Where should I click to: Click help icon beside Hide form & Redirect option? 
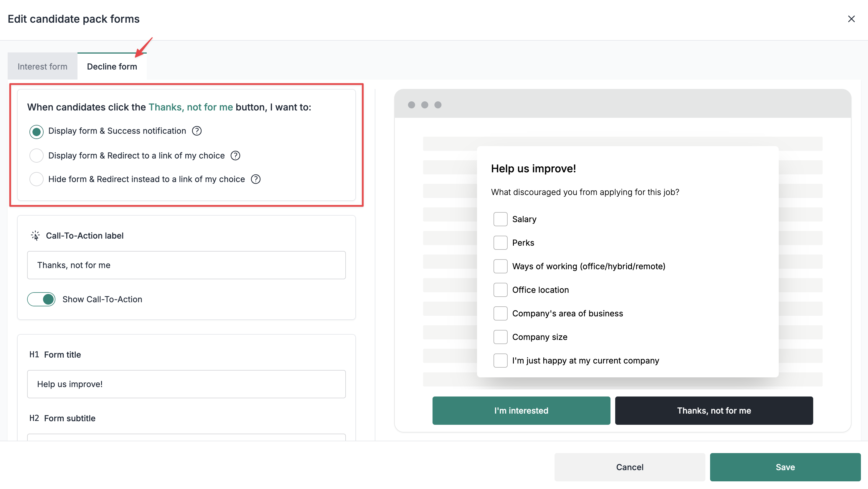(255, 179)
